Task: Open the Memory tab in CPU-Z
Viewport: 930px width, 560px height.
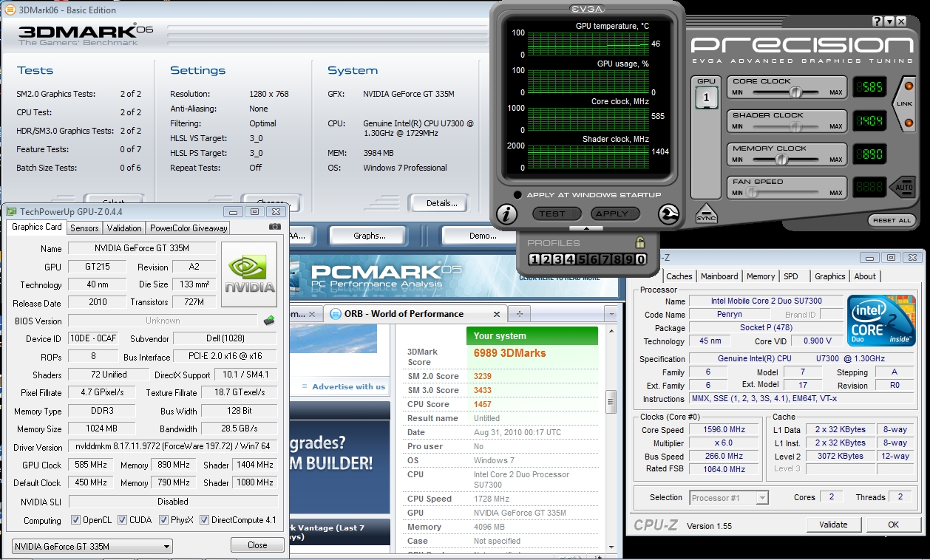Action: pos(761,276)
